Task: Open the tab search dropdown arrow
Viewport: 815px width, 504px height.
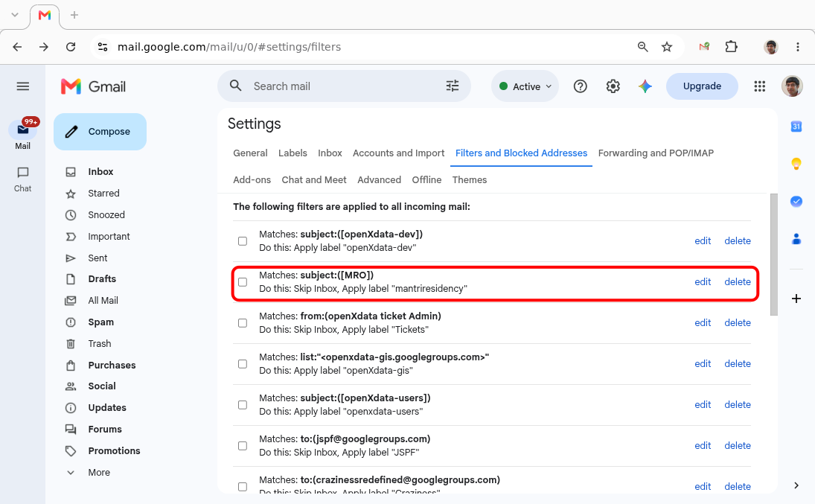Action: (x=15, y=15)
